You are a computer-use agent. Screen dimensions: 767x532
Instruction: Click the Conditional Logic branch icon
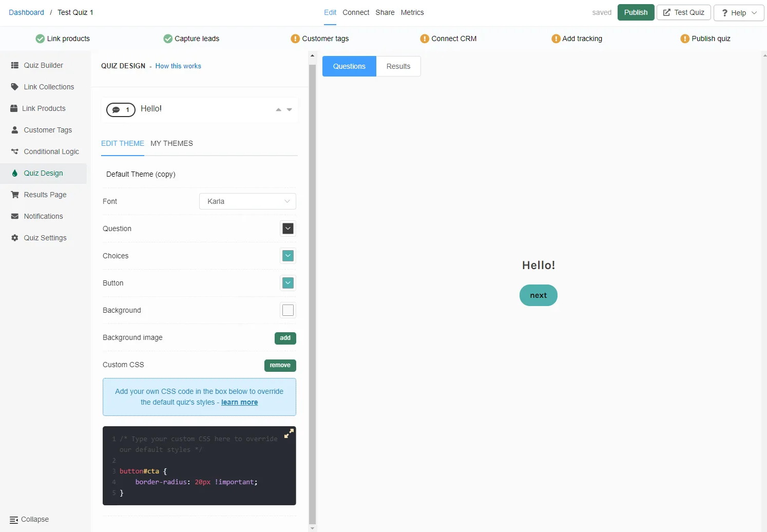pos(15,151)
